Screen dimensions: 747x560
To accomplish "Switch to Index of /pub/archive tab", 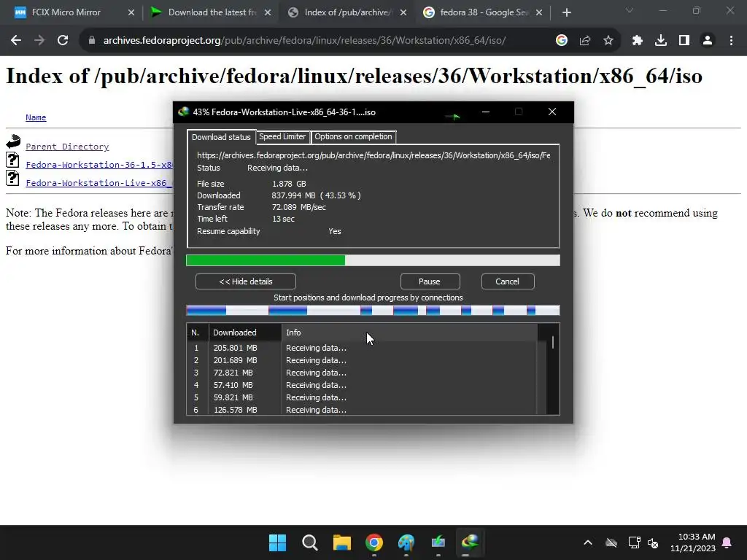I will point(347,12).
